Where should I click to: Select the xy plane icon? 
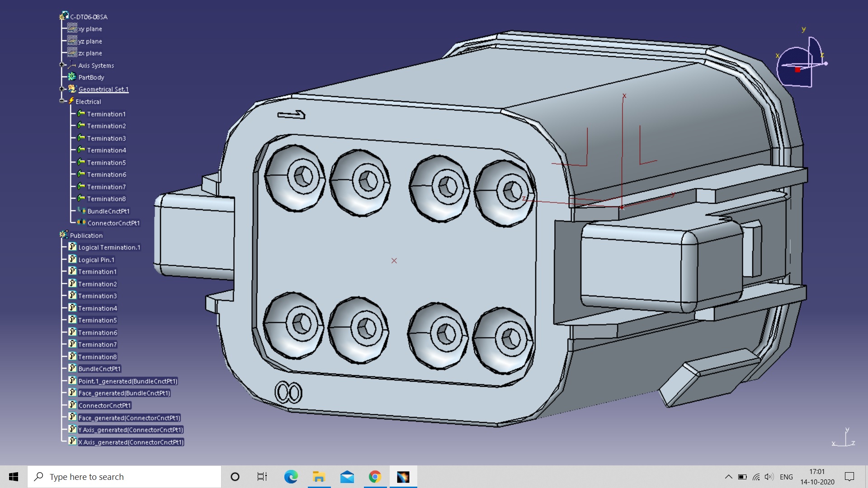[72, 28]
